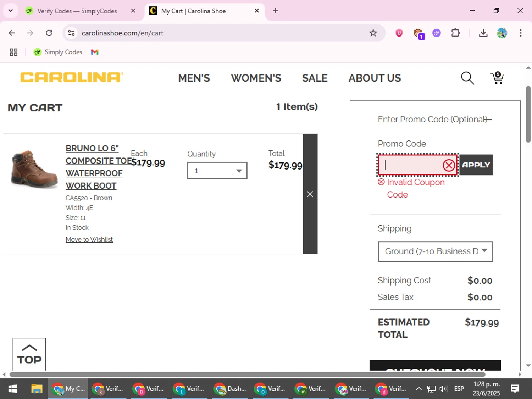View site information icon in address bar
Viewport: 532px width, 399px height.
pyautogui.click(x=71, y=33)
